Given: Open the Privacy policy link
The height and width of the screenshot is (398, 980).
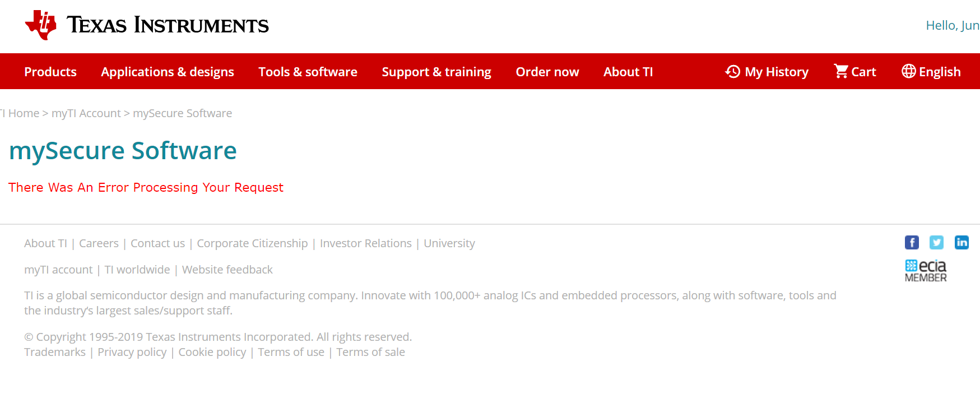Looking at the screenshot, I should (132, 352).
